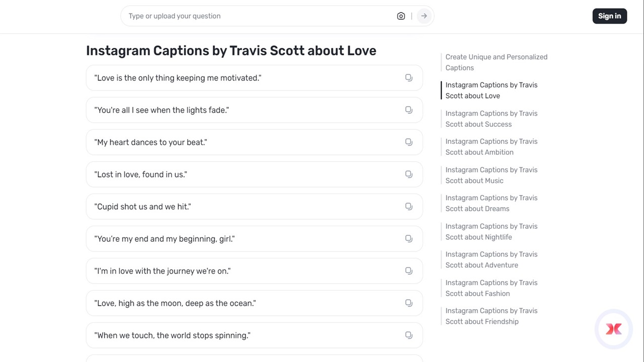Click the camera upload icon in search bar
The image size is (644, 362).
tap(401, 16)
